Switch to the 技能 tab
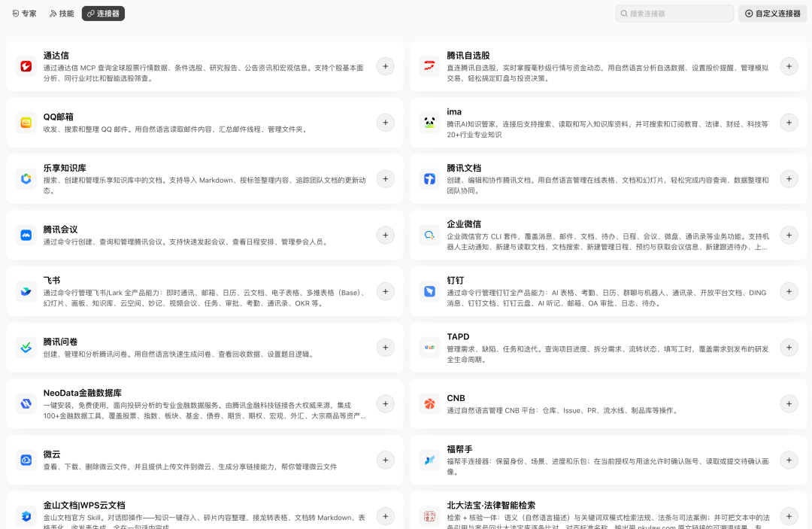Viewport: 812px width, 529px height. [x=62, y=14]
